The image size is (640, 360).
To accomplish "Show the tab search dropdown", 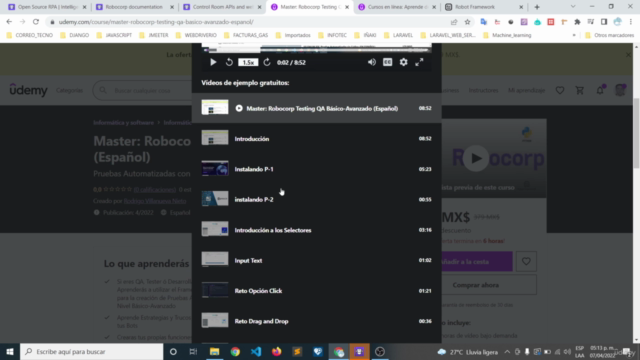I will tap(573, 7).
